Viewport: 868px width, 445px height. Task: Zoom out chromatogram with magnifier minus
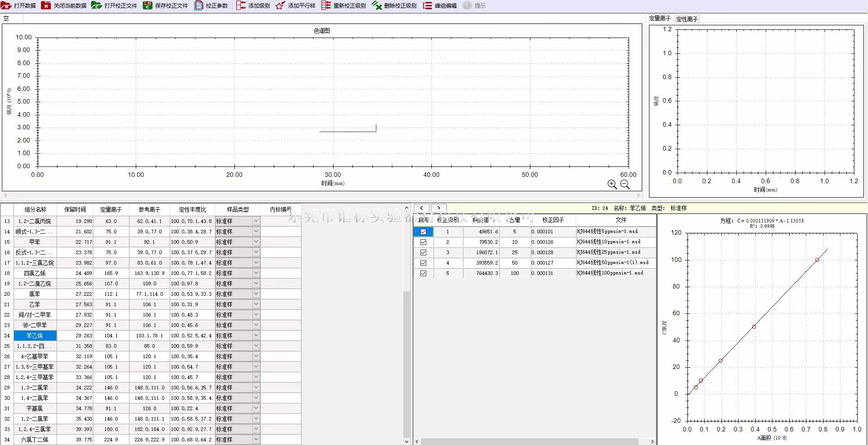(625, 184)
